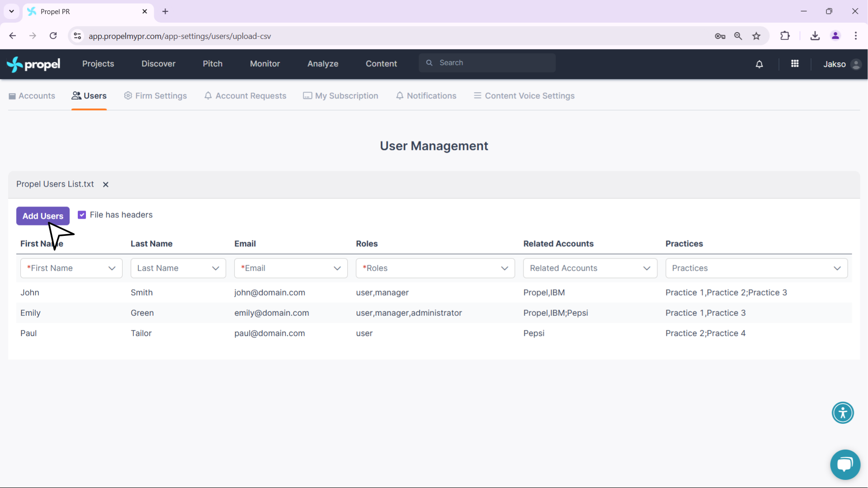
Task: Open the Projects menu
Action: coord(98,64)
